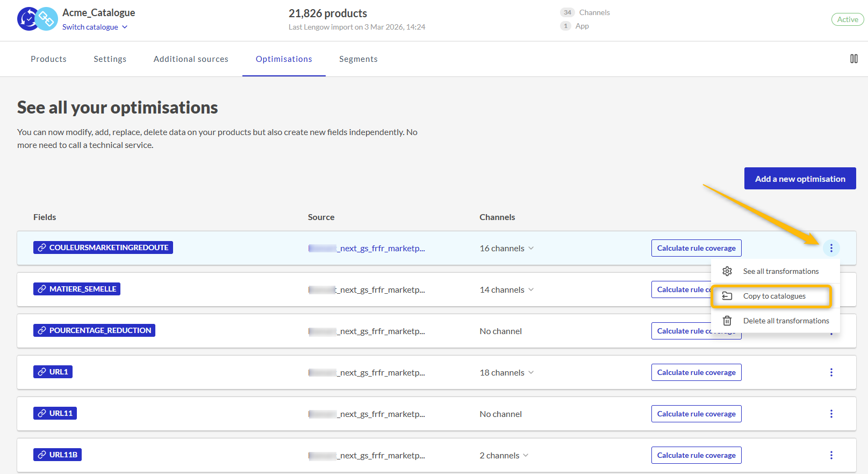Click the Last Lengow import timestamp
This screenshot has width=868, height=474.
[x=357, y=27]
